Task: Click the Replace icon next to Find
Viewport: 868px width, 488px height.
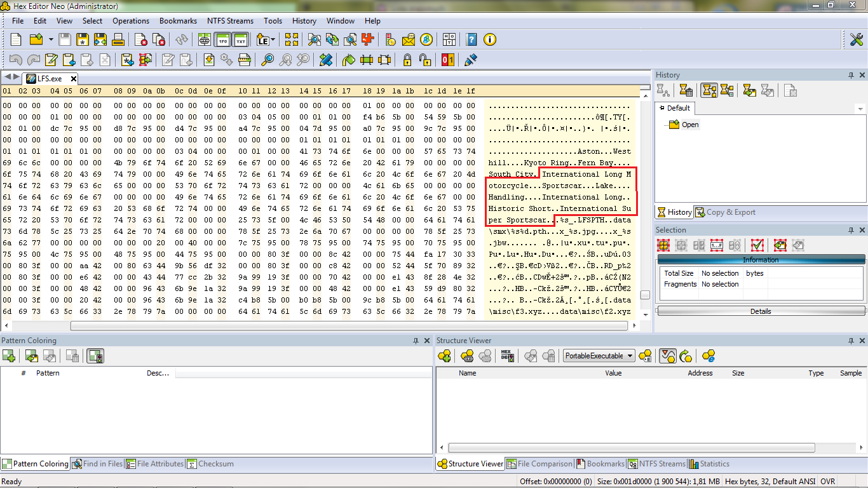Action: click(x=332, y=39)
